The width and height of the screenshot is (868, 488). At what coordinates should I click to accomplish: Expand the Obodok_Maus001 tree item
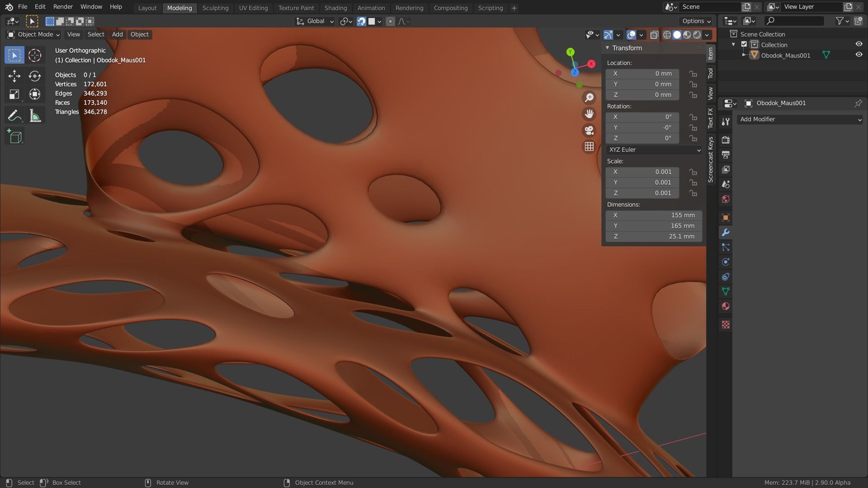744,55
